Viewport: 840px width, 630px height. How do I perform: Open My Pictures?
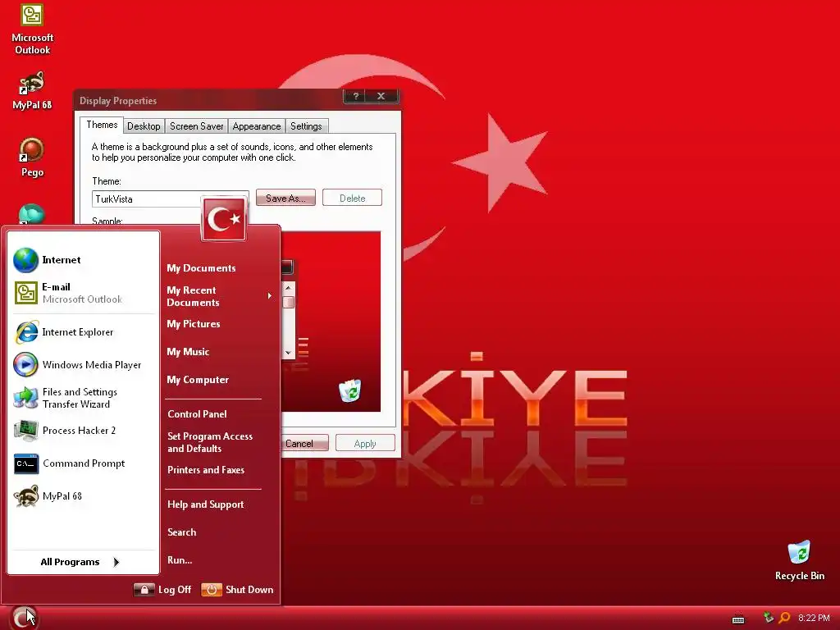point(194,323)
